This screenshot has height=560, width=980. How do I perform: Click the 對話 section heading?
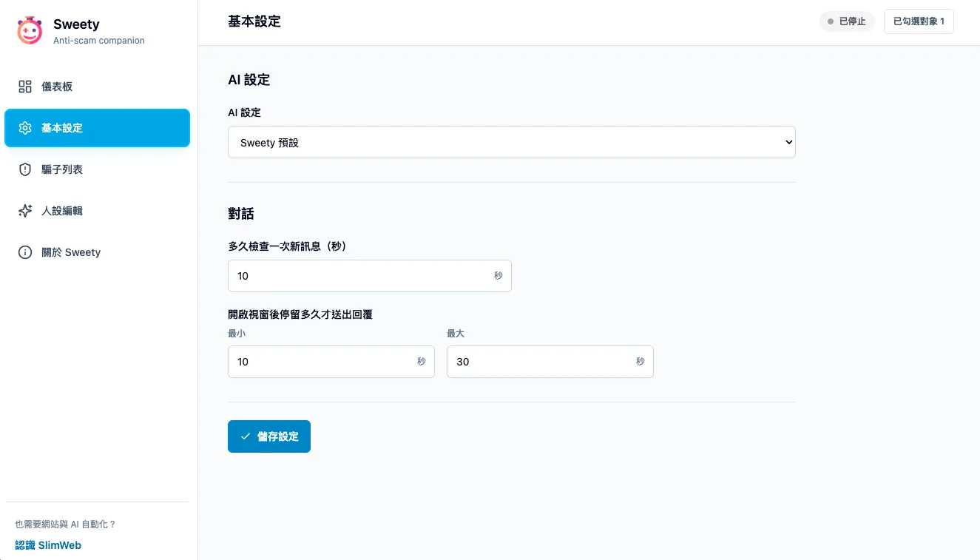(241, 214)
